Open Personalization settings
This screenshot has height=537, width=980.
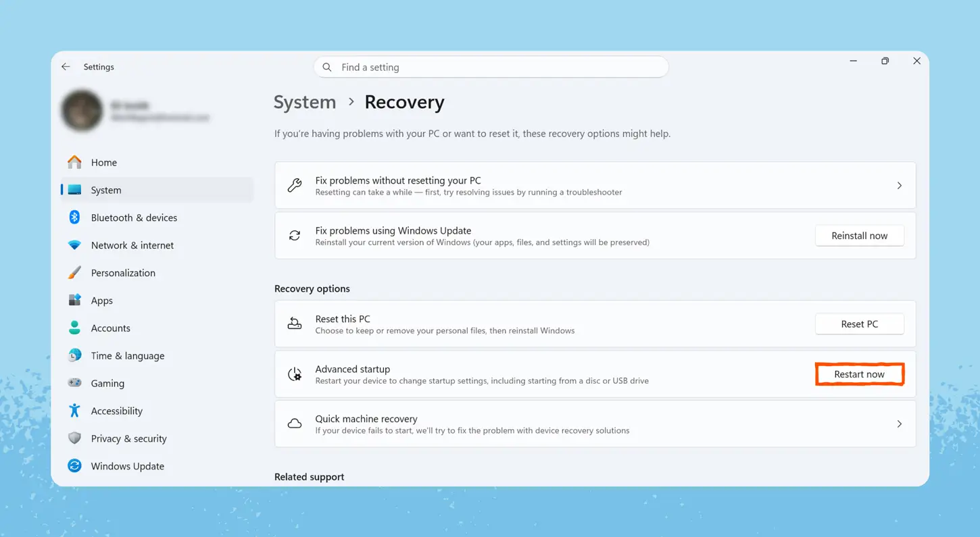click(157, 273)
